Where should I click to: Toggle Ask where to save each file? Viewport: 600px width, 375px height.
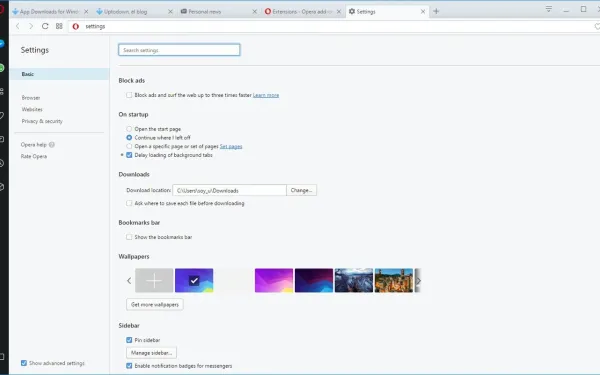click(x=129, y=203)
